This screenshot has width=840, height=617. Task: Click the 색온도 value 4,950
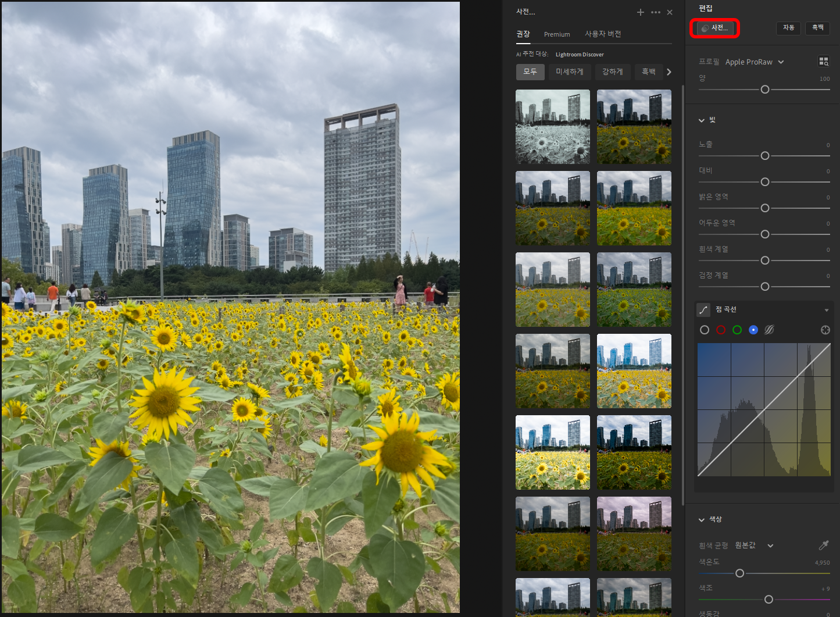pyautogui.click(x=822, y=563)
